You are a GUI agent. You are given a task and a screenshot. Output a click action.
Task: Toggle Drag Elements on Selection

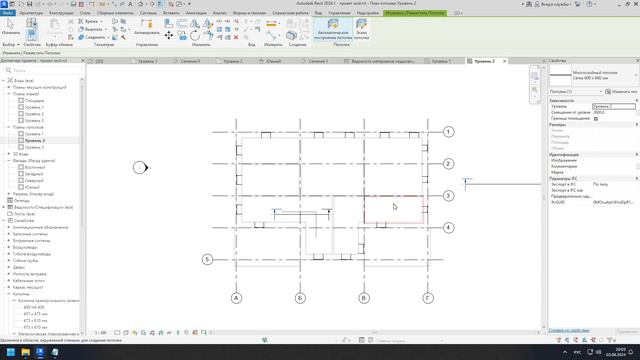593,340
